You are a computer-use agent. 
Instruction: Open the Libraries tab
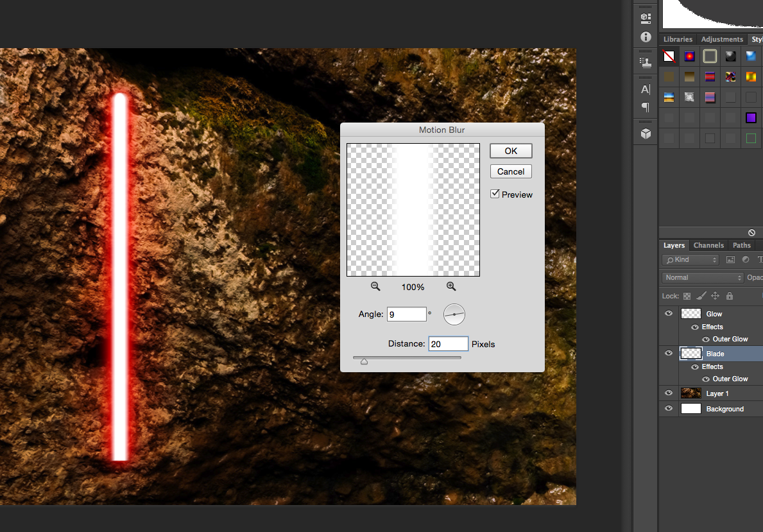(678, 39)
